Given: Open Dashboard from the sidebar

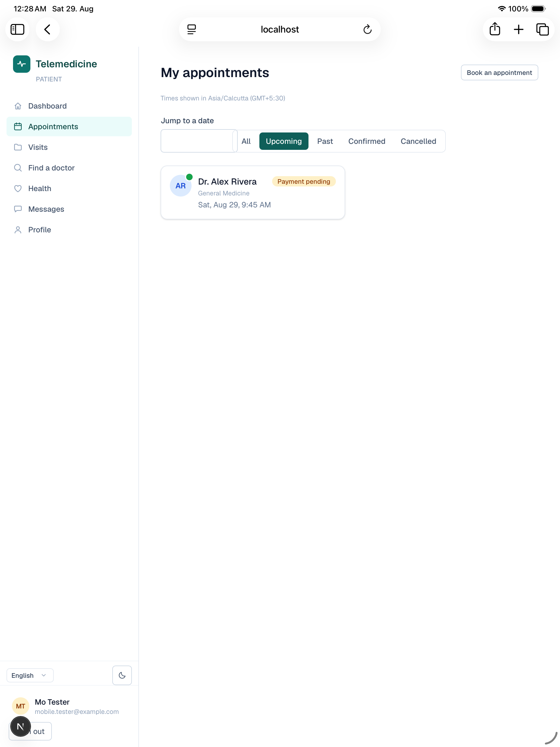Looking at the screenshot, I should 69,106.
